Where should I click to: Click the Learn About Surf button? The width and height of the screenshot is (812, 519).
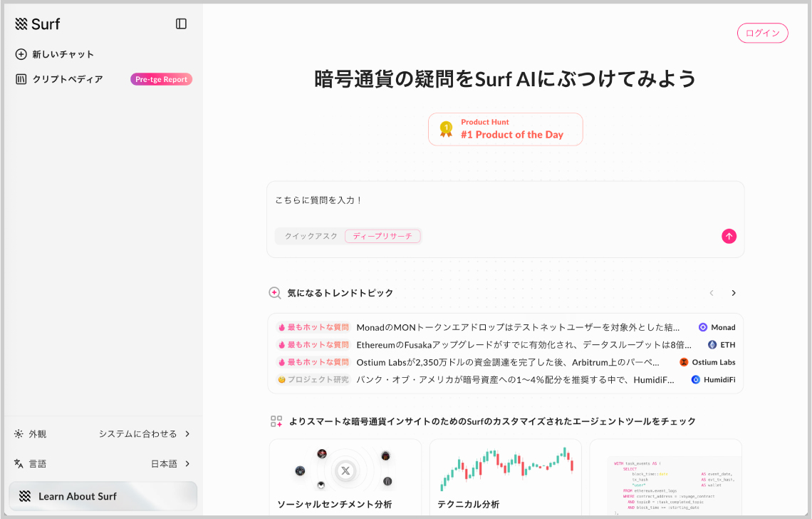[x=103, y=496]
